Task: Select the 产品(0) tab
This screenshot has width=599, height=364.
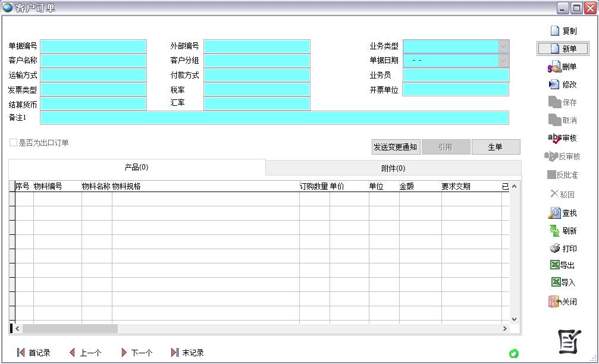Action: (x=136, y=168)
